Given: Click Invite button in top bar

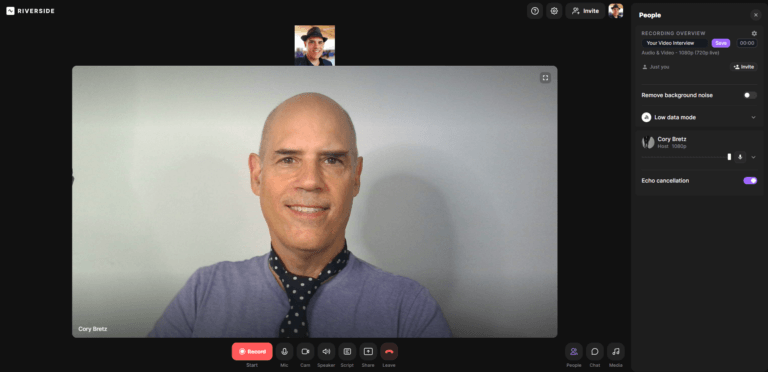Looking at the screenshot, I should (x=585, y=11).
